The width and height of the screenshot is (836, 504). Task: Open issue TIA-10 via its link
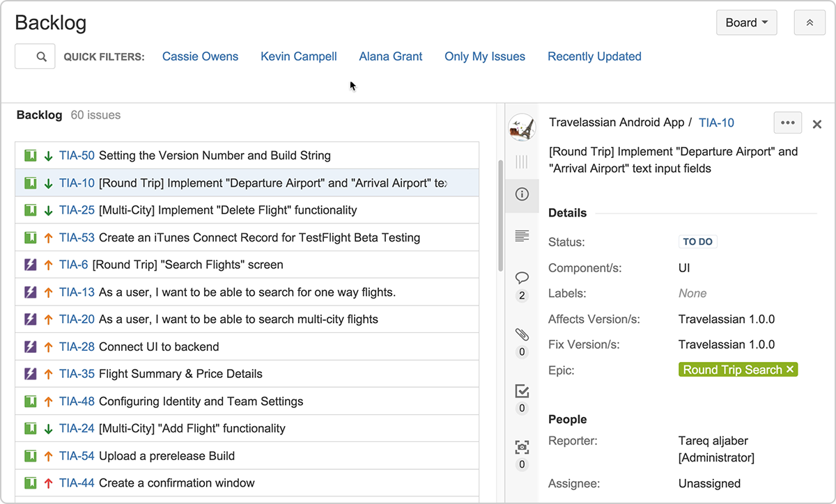(716, 123)
